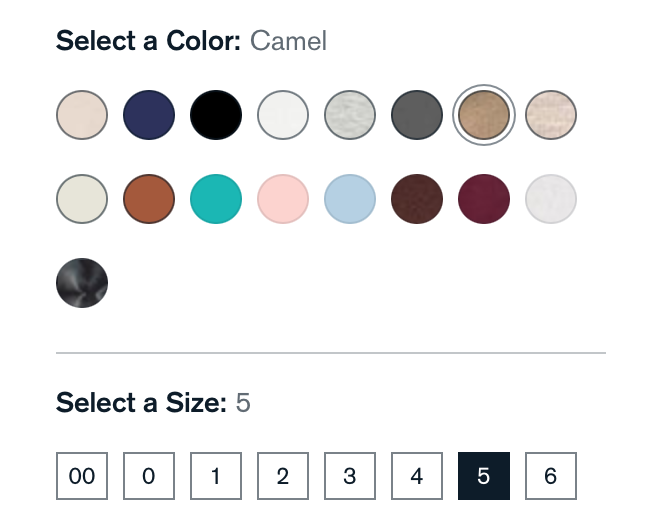The height and width of the screenshot is (532, 652).
Task: Pick the dark charcoal gray swatch
Action: coord(417,115)
